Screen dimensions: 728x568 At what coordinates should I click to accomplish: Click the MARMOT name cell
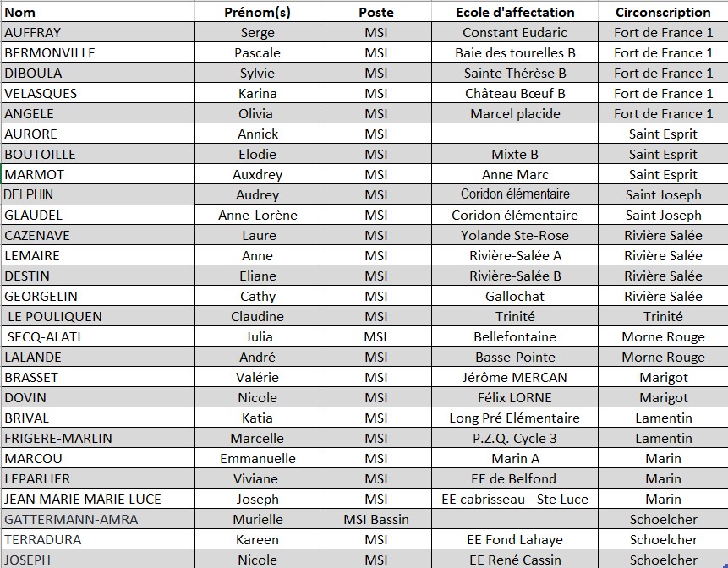coord(98,174)
